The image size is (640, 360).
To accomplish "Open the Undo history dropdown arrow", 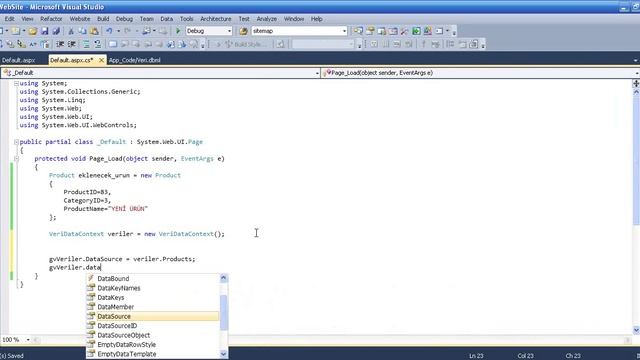I will (118, 31).
